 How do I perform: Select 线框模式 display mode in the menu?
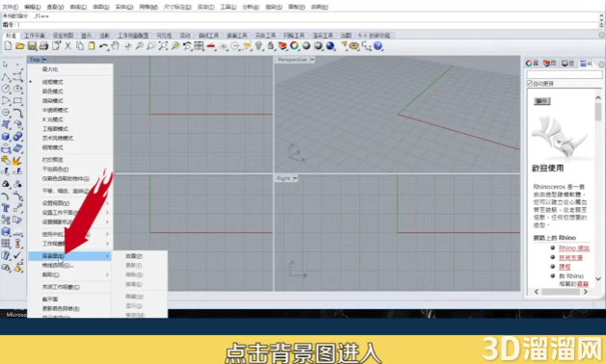[53, 82]
